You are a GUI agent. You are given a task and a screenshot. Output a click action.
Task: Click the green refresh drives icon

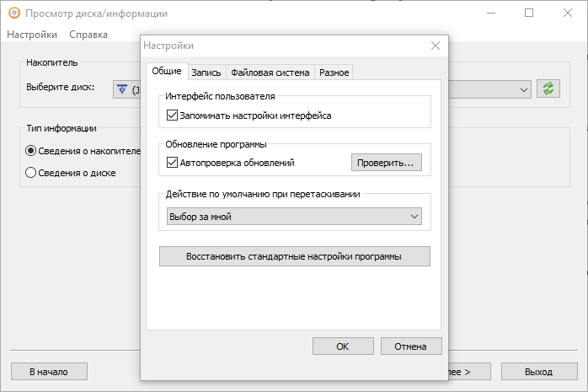pyautogui.click(x=550, y=89)
